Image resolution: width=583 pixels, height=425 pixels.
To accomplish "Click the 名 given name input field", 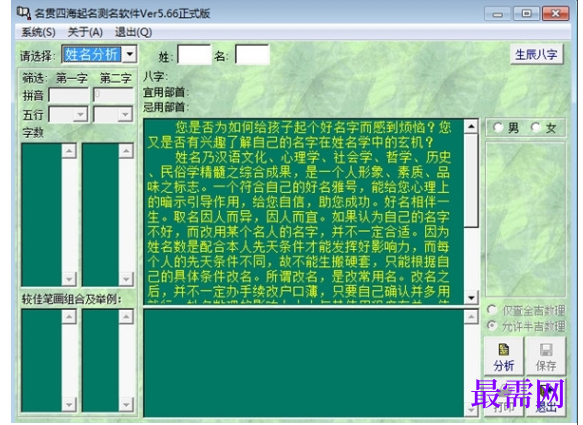I will (252, 55).
